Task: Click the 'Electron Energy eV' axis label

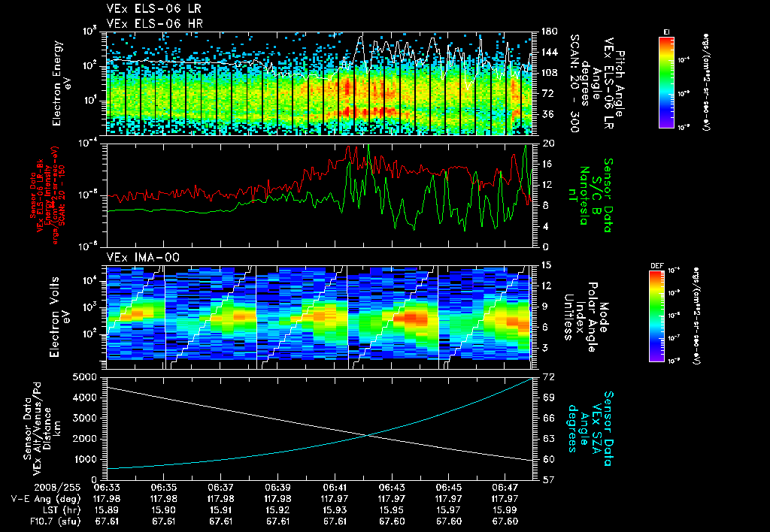Action: pyautogui.click(x=62, y=83)
